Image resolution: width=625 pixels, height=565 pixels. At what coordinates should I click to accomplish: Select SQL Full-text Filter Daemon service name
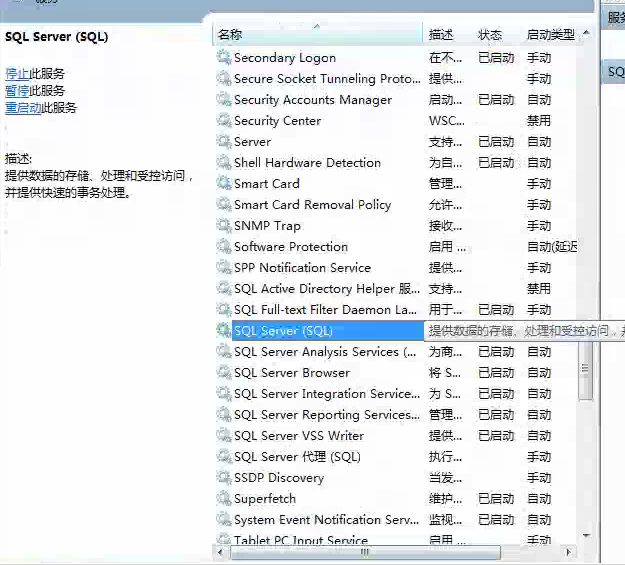pyautogui.click(x=326, y=310)
